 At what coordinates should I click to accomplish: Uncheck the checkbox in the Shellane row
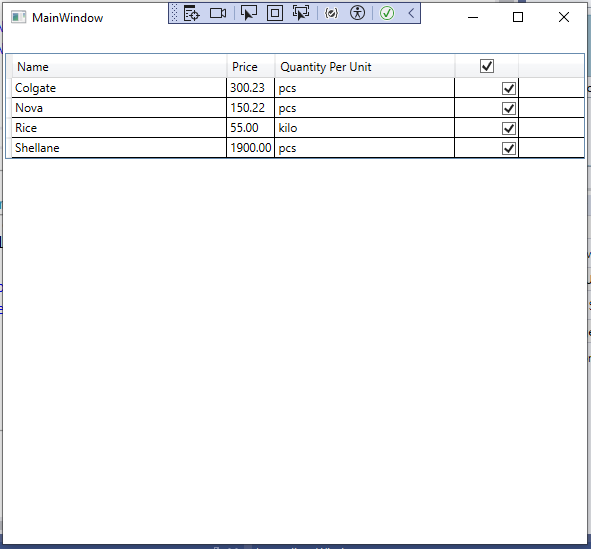(509, 148)
